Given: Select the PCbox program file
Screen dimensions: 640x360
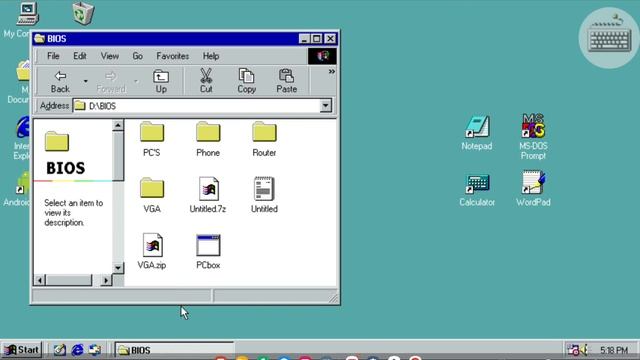Looking at the screenshot, I should click(x=208, y=251).
